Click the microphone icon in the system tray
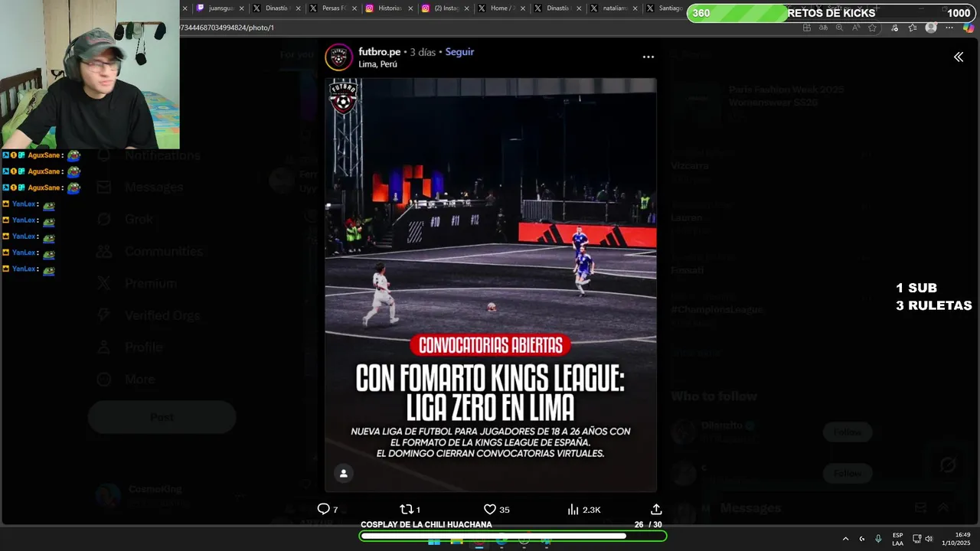This screenshot has width=980, height=551. (878, 539)
